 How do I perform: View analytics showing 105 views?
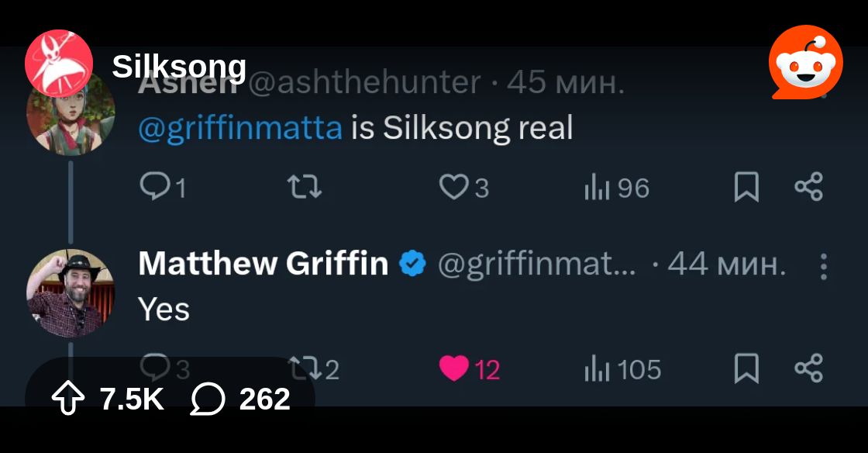click(623, 369)
